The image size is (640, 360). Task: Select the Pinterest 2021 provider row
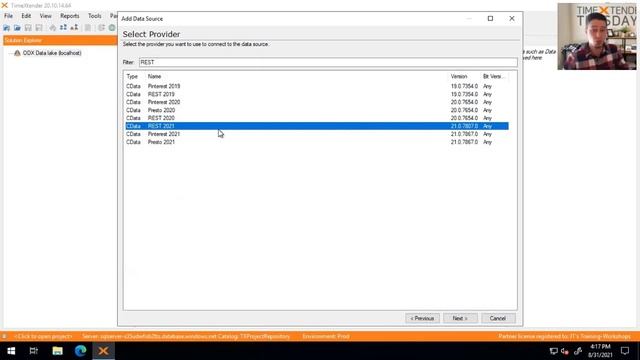click(317, 134)
